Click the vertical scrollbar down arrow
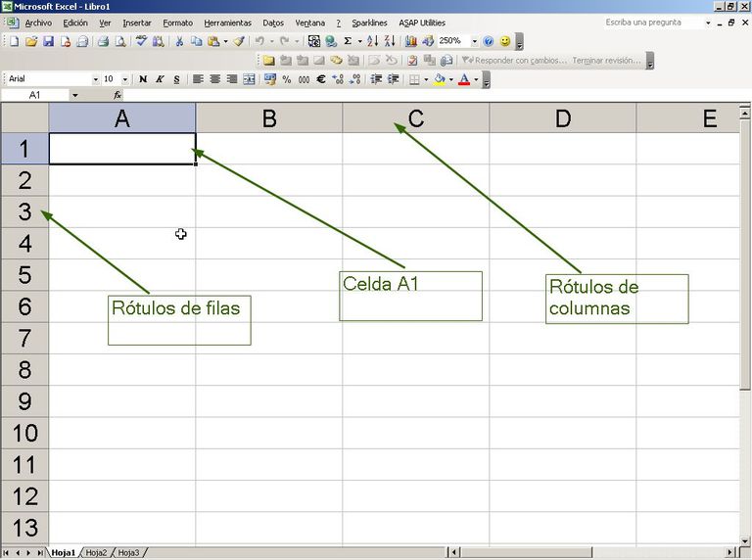This screenshot has width=752, height=560. coord(744,540)
